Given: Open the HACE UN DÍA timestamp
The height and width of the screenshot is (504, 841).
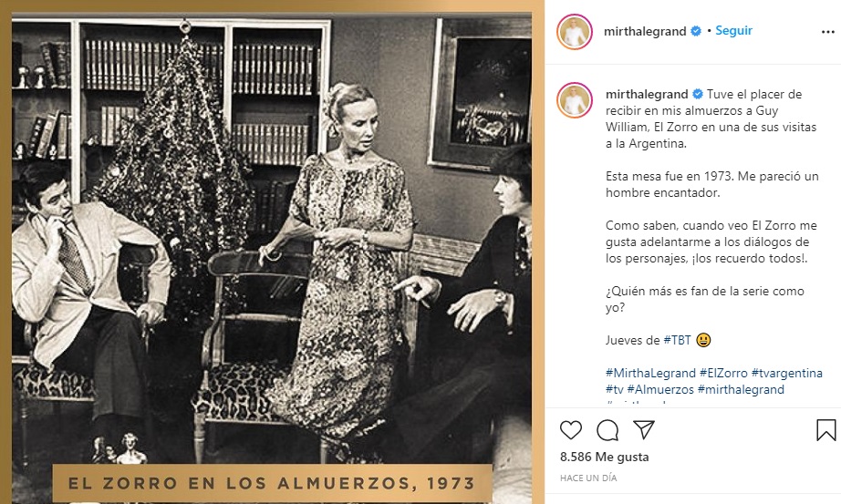Looking at the screenshot, I should (588, 478).
